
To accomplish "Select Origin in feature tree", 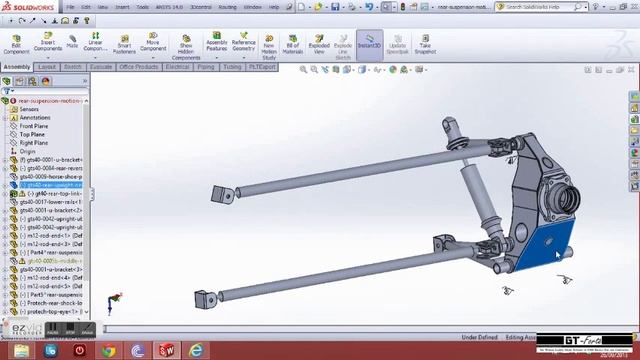I will click(27, 151).
